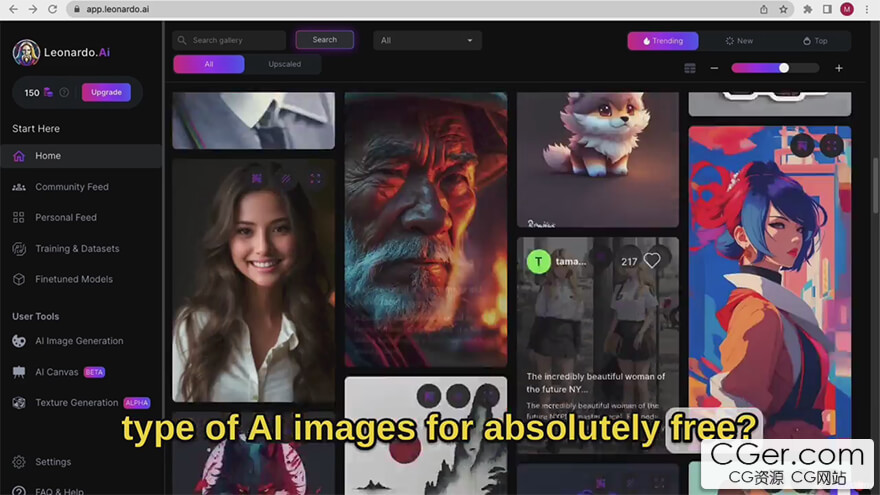
Task: Click the tama... user avatar
Action: [538, 262]
